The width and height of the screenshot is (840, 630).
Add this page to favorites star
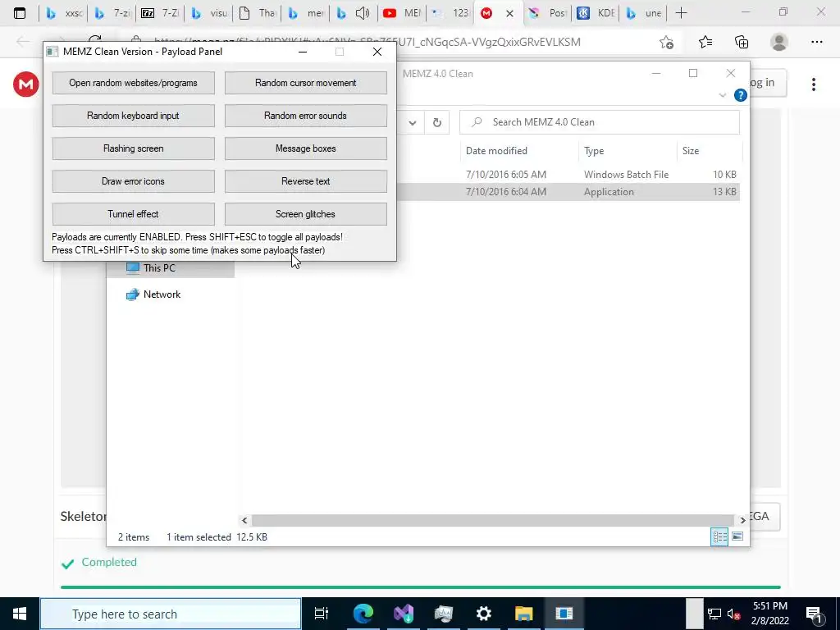[x=666, y=42]
